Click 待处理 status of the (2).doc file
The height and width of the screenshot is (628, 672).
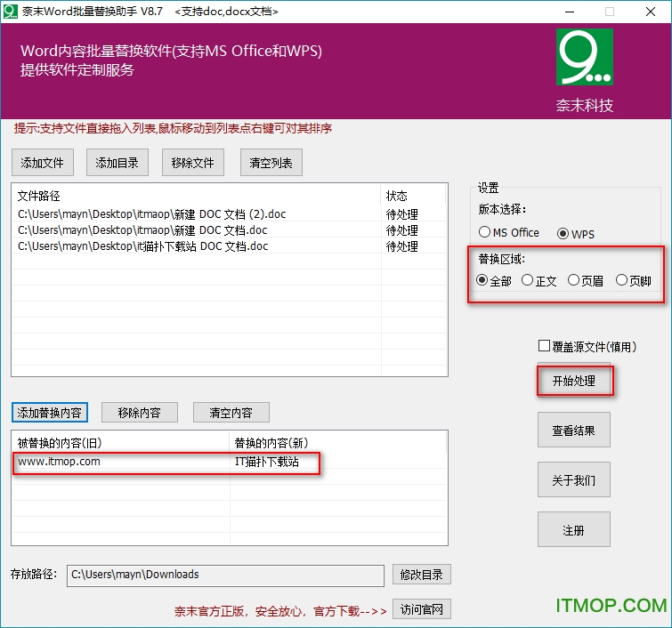[402, 214]
